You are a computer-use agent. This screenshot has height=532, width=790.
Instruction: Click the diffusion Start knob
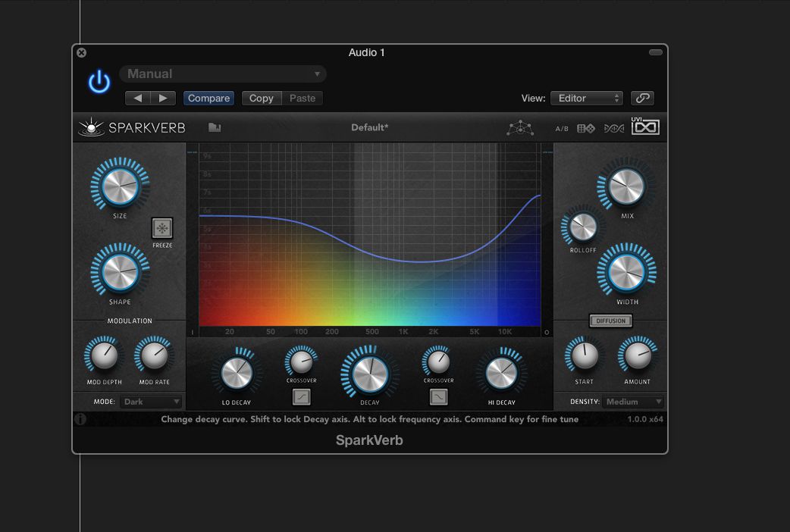(585, 355)
